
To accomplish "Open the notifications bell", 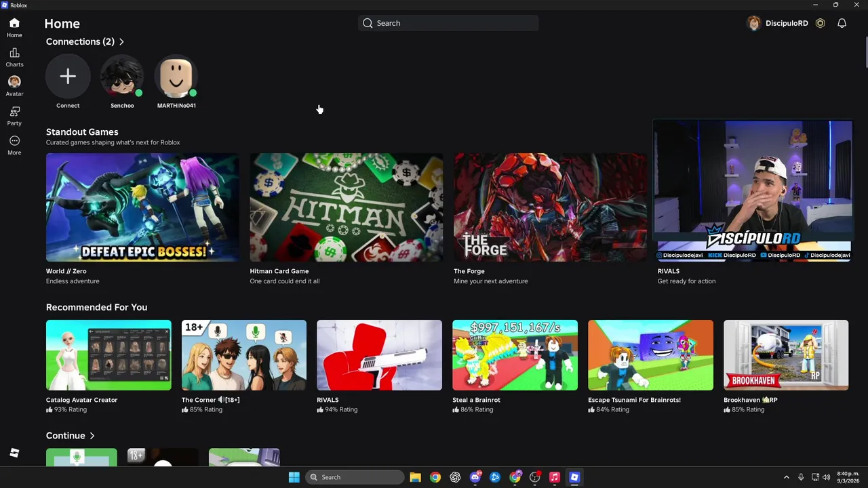I will click(x=842, y=23).
